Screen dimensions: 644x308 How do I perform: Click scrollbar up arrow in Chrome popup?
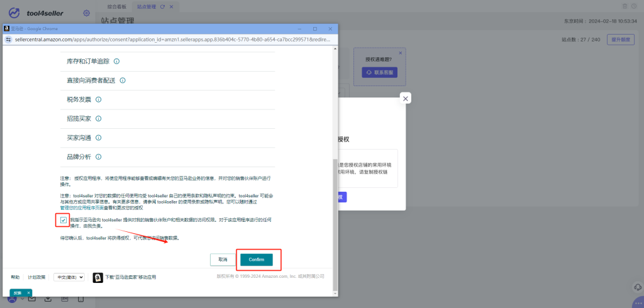tap(335, 49)
